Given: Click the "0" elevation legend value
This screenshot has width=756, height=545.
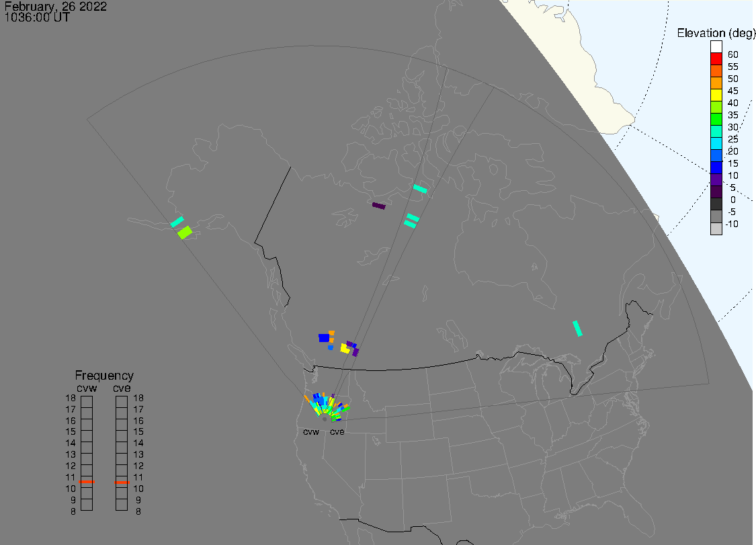Looking at the screenshot, I should 733,200.
